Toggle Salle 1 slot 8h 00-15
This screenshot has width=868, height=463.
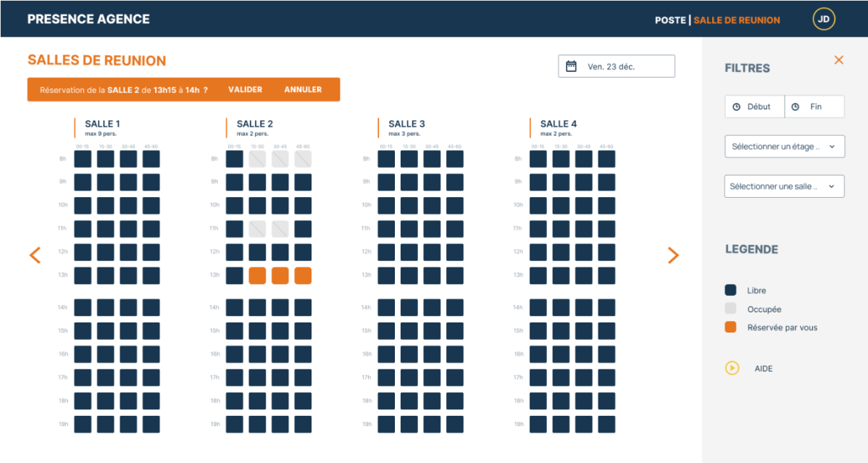(83, 159)
